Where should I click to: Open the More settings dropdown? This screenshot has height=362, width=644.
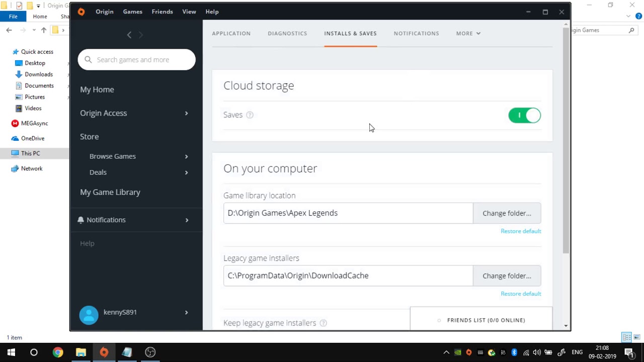[468, 33]
